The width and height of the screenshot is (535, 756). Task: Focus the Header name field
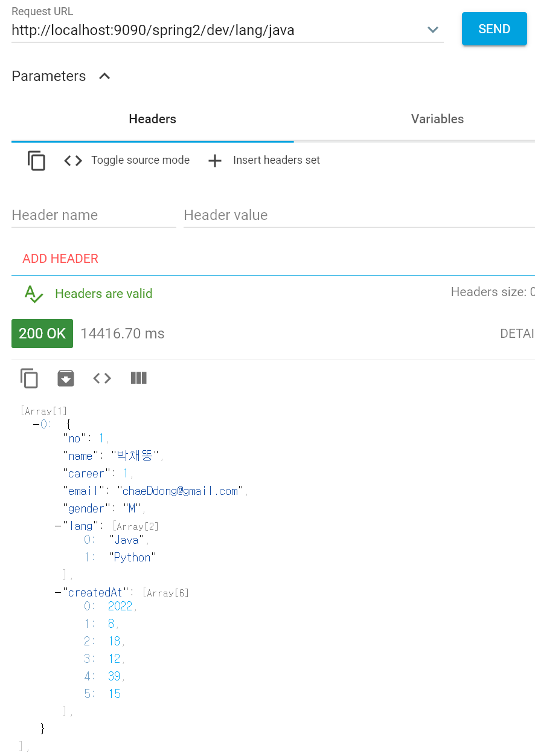tap(94, 216)
